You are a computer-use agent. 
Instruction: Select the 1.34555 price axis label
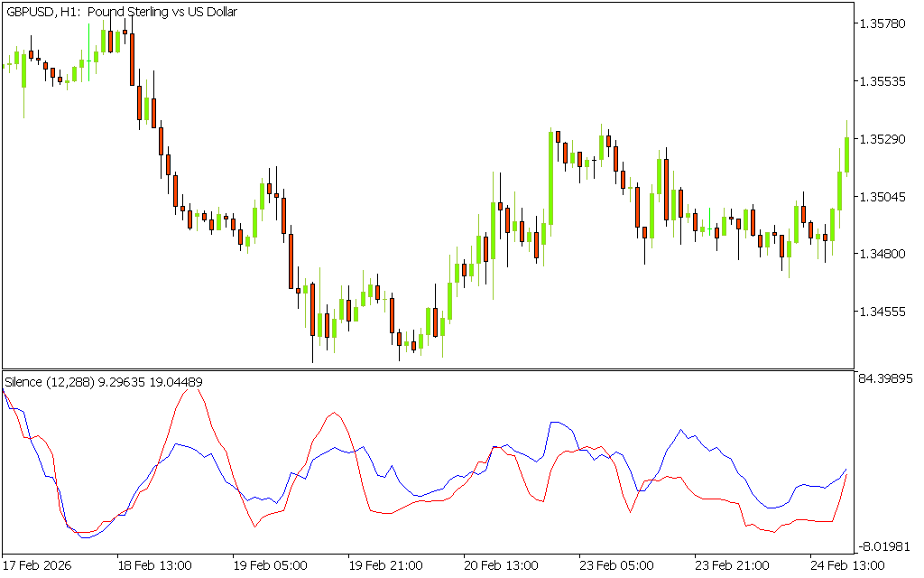883,312
